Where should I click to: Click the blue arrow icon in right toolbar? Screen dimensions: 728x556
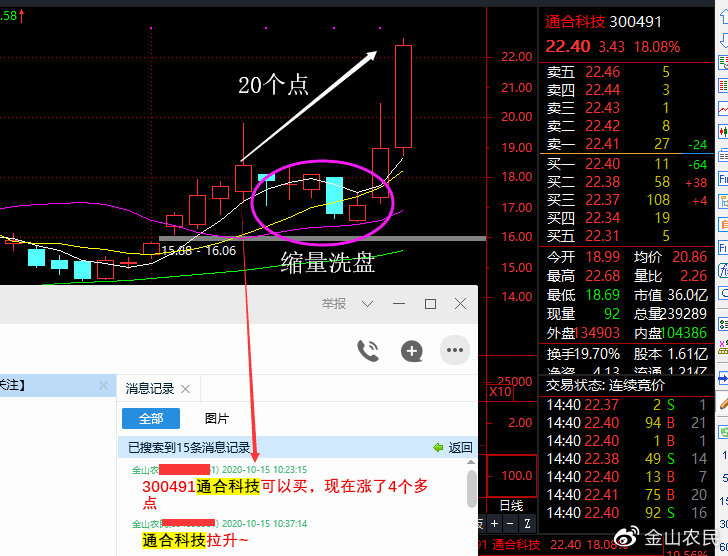[x=723, y=378]
